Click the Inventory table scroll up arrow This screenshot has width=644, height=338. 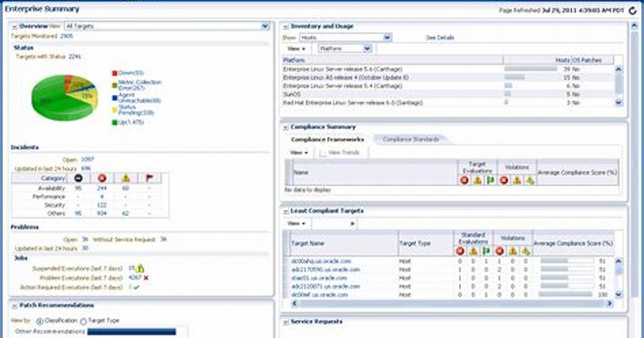point(619,69)
